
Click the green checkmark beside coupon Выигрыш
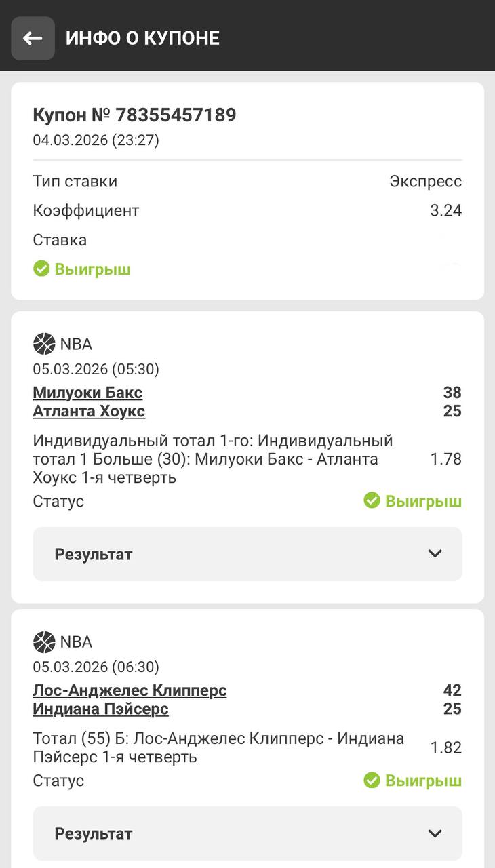tap(41, 269)
